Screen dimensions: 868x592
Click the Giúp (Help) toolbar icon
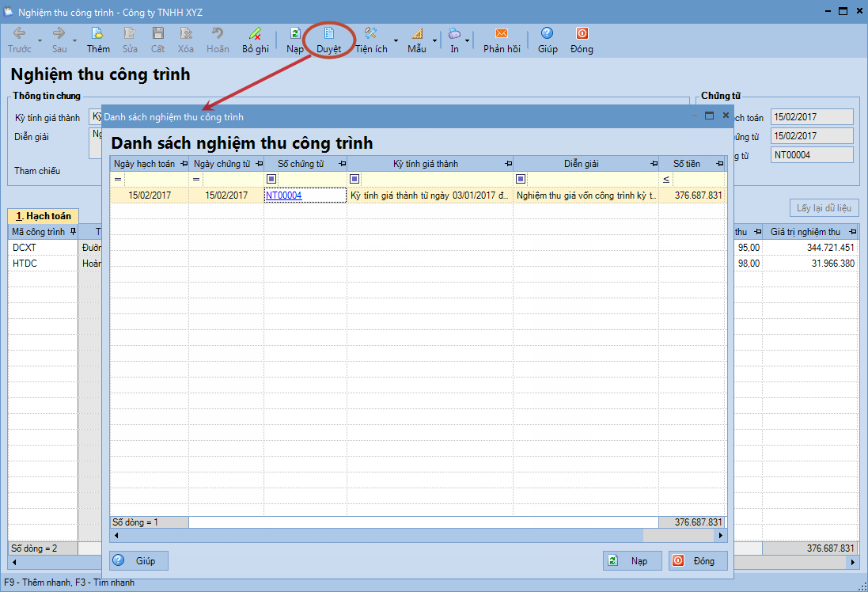tap(548, 34)
